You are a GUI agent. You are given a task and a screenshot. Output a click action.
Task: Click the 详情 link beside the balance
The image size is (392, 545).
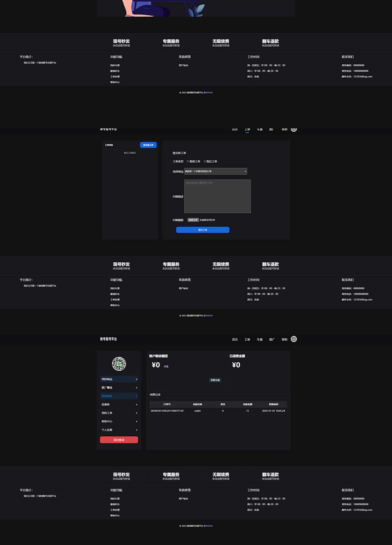click(166, 367)
